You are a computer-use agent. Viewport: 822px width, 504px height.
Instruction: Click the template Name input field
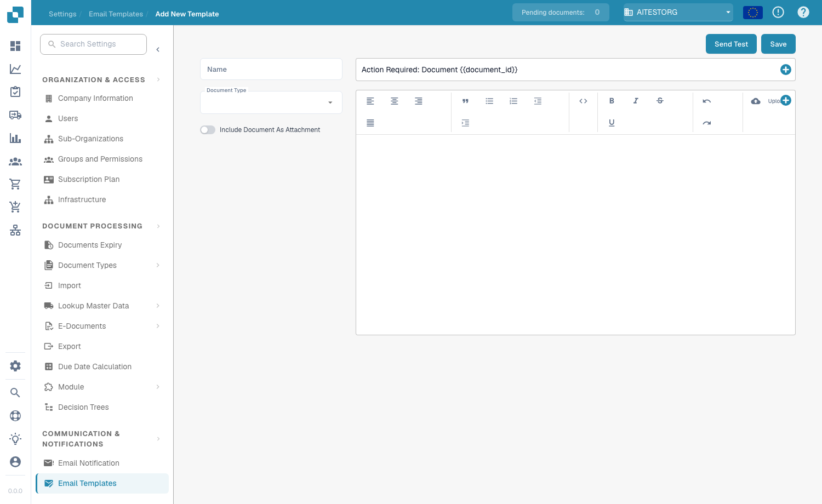271,69
